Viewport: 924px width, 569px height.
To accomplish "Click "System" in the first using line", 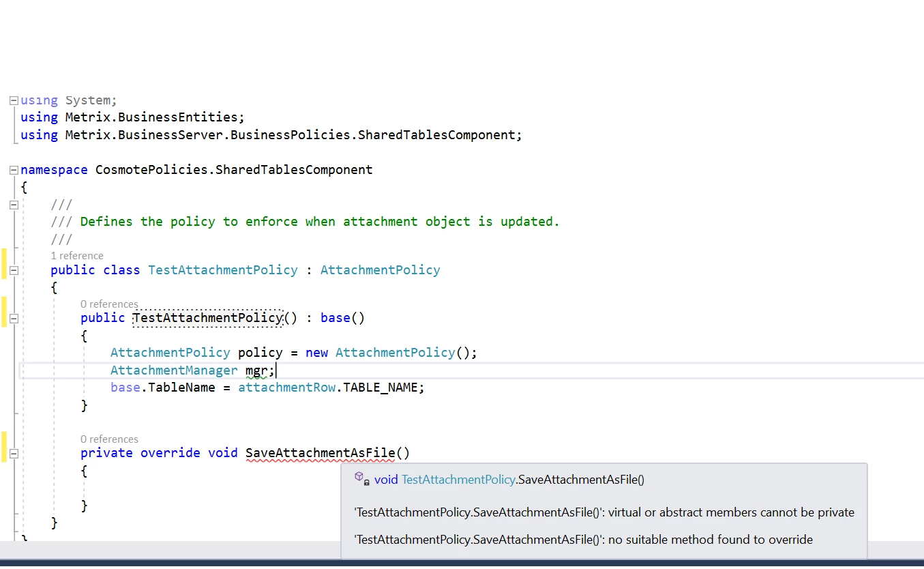I will [87, 100].
